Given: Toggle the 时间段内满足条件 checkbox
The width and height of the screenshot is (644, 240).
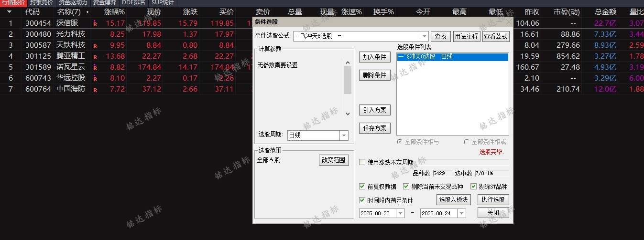Looking at the screenshot, I should point(362,200).
